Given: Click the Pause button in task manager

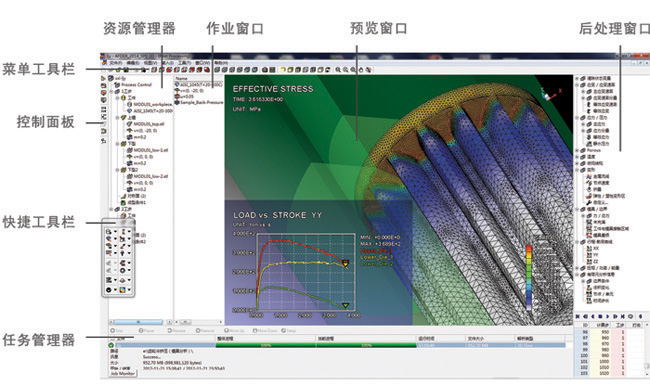Looking at the screenshot, I should [x=146, y=331].
